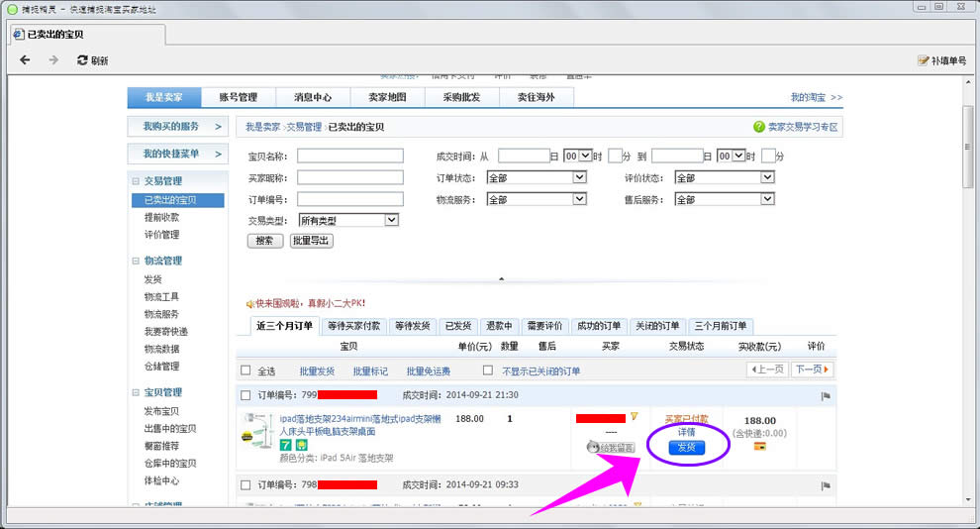Open the 售后服务 dropdown
Screen dimensions: 980x529
pyautogui.click(x=725, y=199)
